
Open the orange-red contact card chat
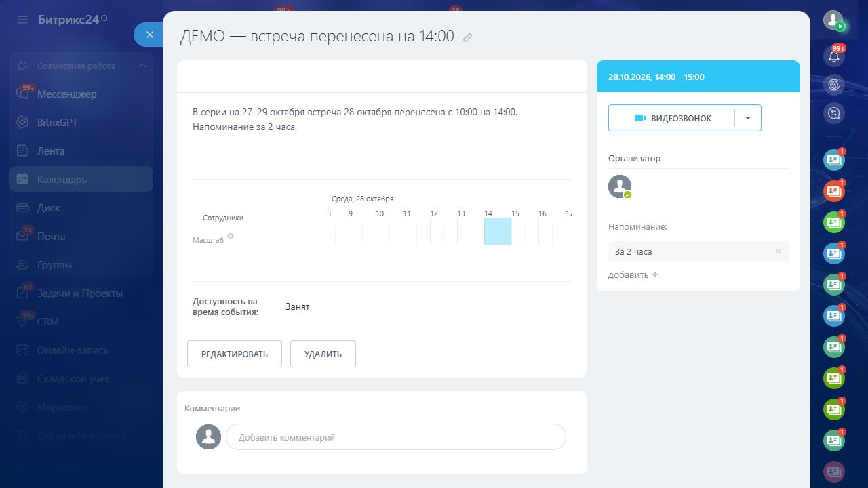(x=834, y=192)
